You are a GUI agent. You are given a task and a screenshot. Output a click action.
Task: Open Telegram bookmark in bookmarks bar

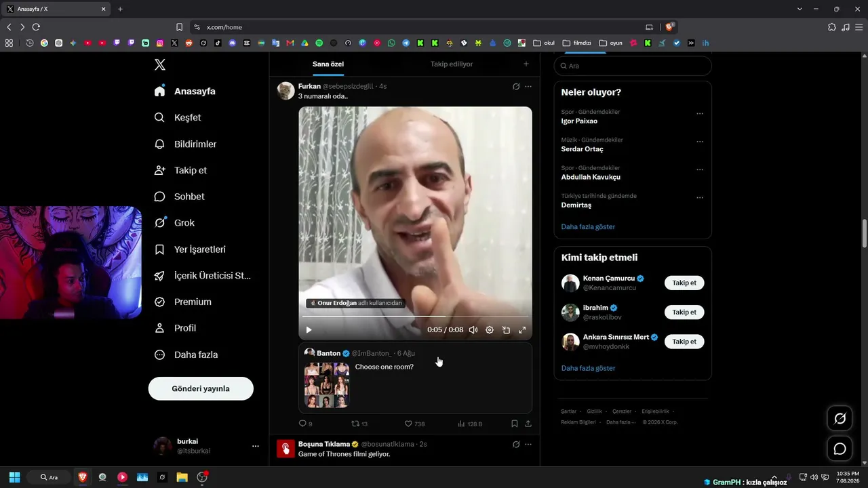pos(406,43)
